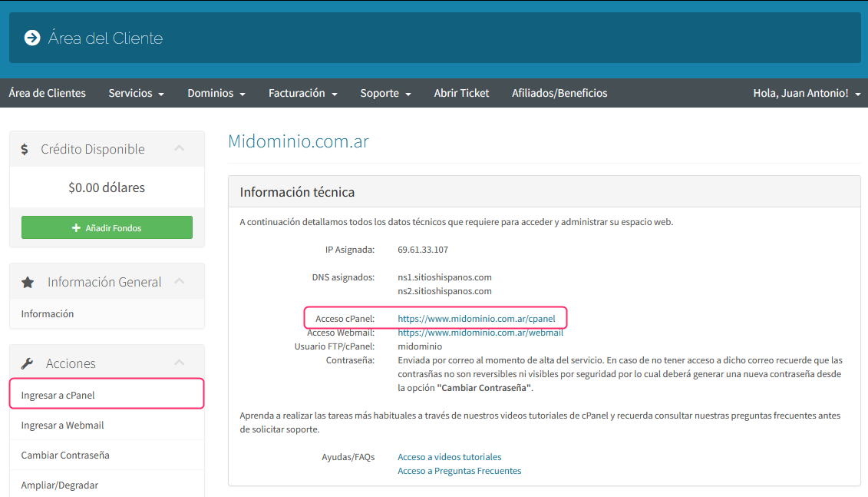868x497 pixels.
Task: Collapse the Crédito Disponible panel chevron
Action: pyautogui.click(x=180, y=148)
